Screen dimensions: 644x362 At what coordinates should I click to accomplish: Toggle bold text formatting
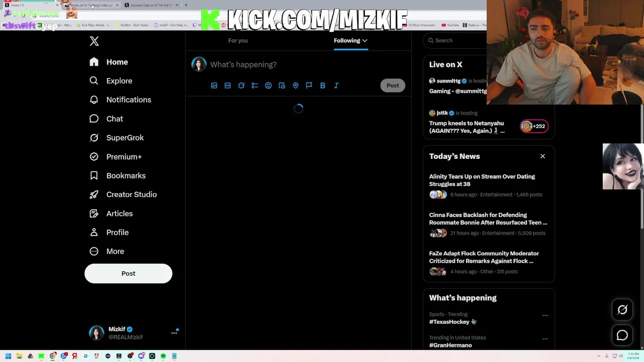pyautogui.click(x=323, y=85)
